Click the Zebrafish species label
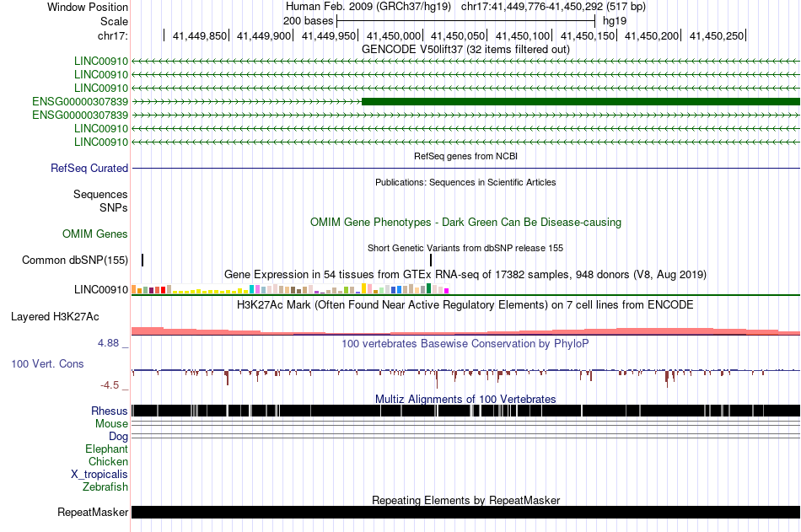 [x=105, y=487]
